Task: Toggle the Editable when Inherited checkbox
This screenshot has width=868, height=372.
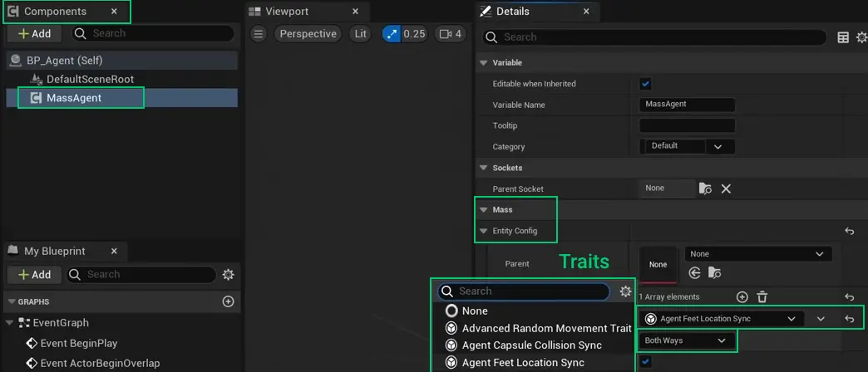Action: pyautogui.click(x=645, y=84)
